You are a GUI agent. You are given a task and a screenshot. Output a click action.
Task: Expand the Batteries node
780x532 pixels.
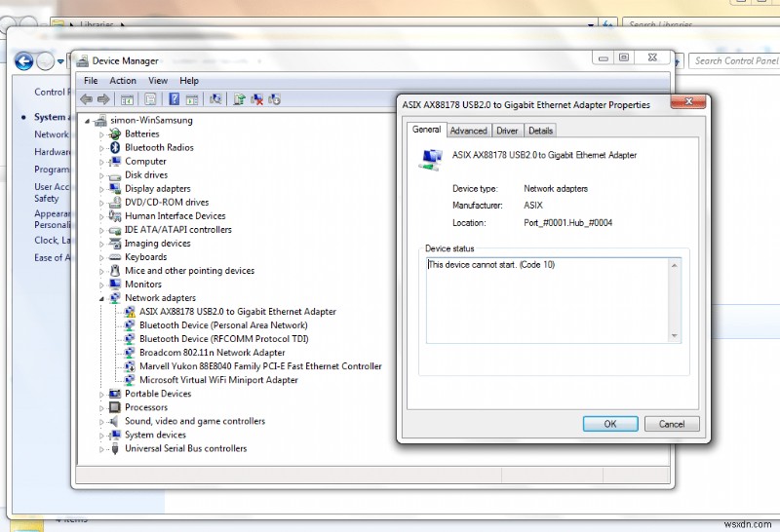101,134
